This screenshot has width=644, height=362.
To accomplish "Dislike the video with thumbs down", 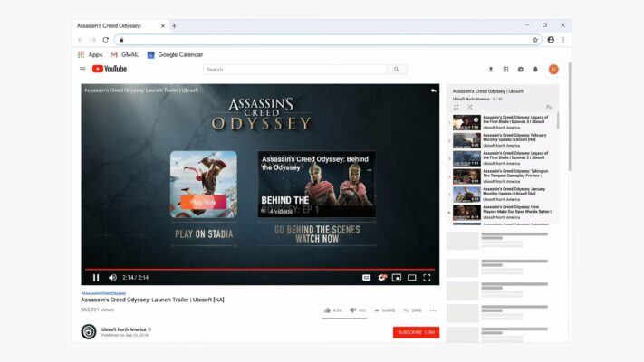I will (358, 310).
